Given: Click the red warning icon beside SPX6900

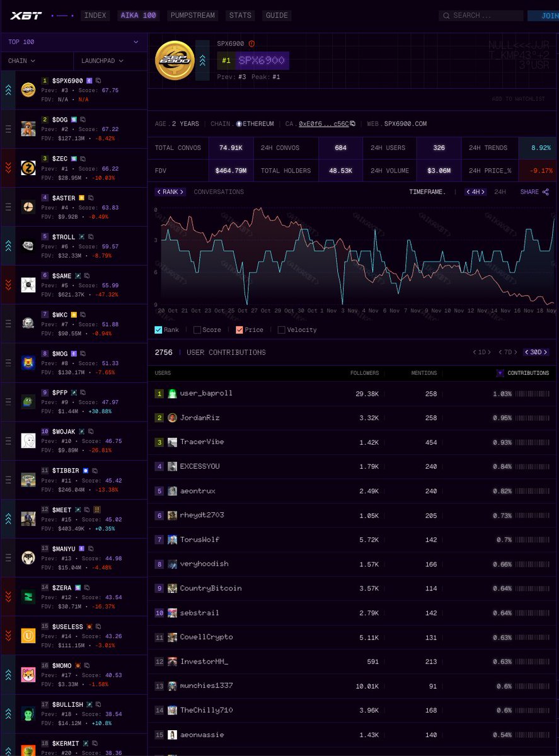Looking at the screenshot, I should coord(251,44).
